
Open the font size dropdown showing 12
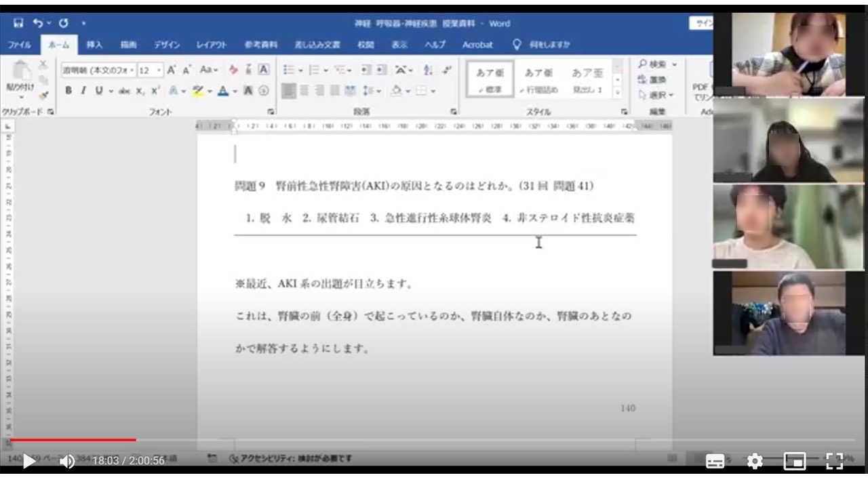(151, 70)
